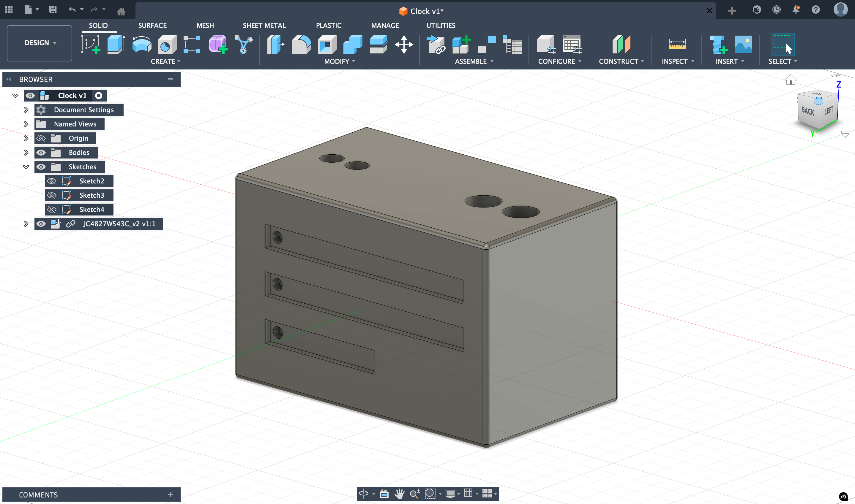Show Sketch2 using its eye icon
This screenshot has height=504, width=855.
pyautogui.click(x=52, y=181)
